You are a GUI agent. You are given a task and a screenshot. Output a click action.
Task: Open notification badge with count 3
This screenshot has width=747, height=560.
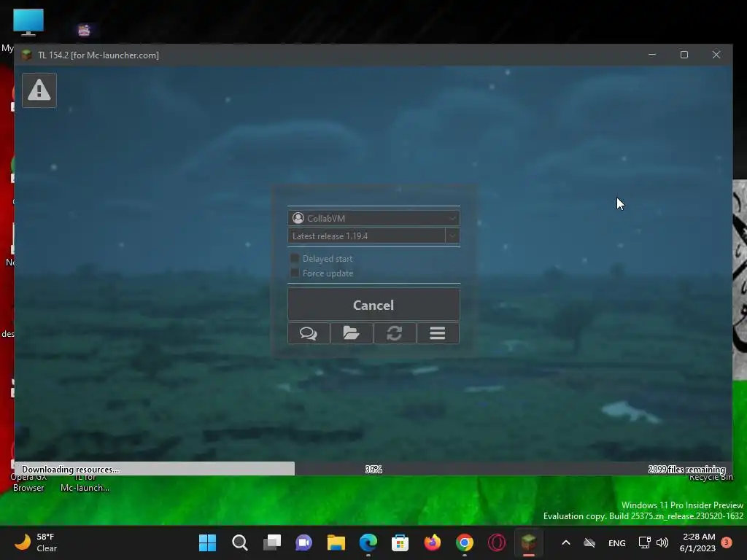(x=727, y=542)
